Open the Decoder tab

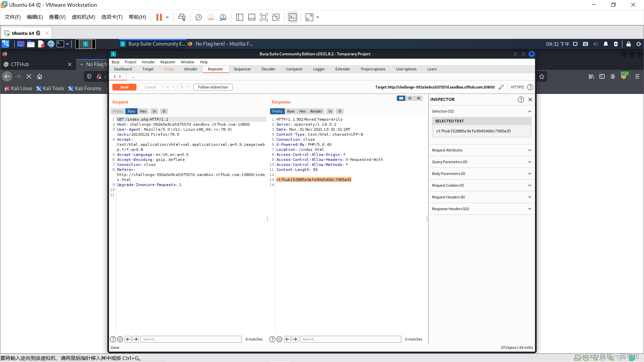pyautogui.click(x=268, y=69)
